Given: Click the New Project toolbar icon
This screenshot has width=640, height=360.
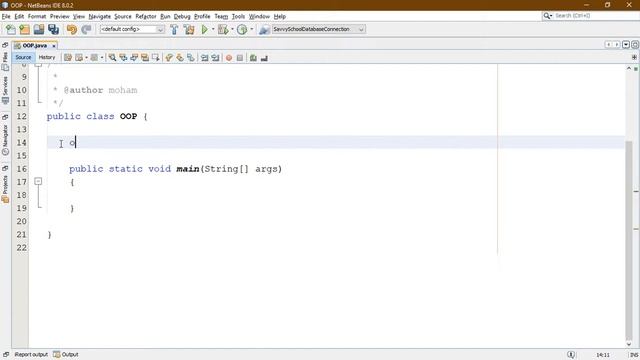Looking at the screenshot, I should (x=24, y=29).
